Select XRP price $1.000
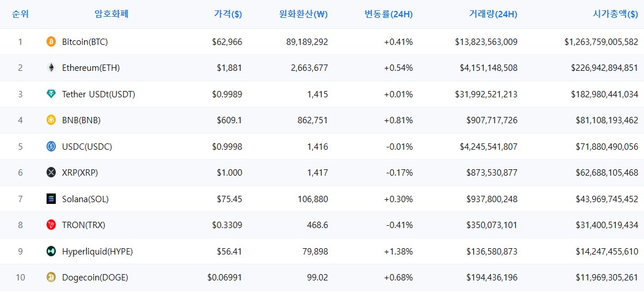The height and width of the screenshot is (296, 644). click(229, 173)
